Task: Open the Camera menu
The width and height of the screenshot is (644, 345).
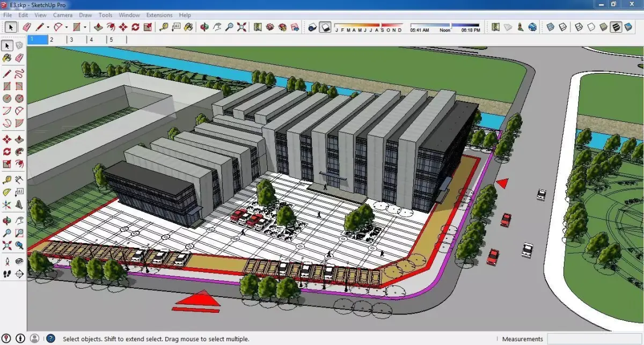Action: 63,15
